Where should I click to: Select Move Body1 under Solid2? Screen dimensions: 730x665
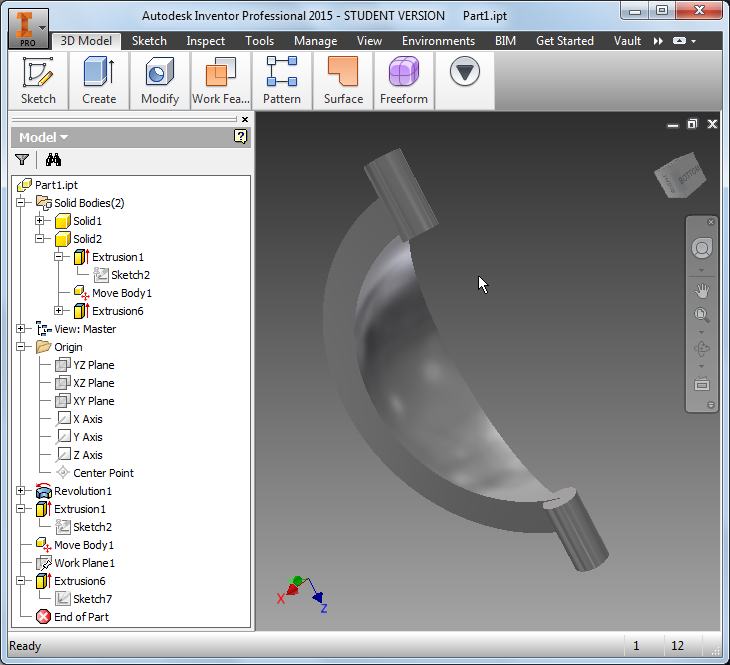pyautogui.click(x=122, y=293)
